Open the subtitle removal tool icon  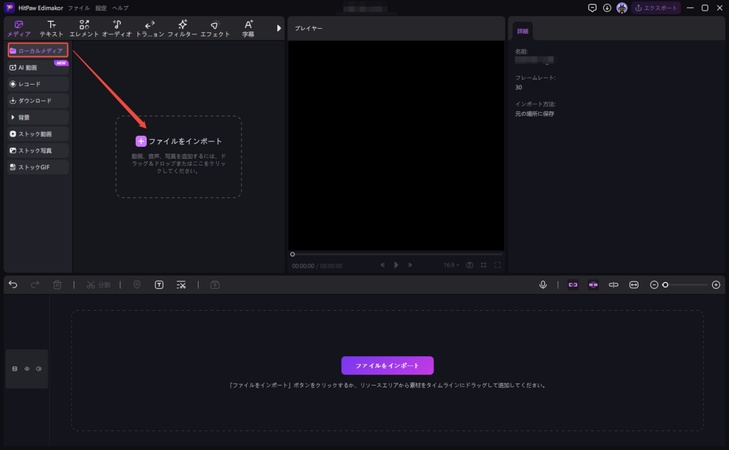pyautogui.click(x=181, y=285)
